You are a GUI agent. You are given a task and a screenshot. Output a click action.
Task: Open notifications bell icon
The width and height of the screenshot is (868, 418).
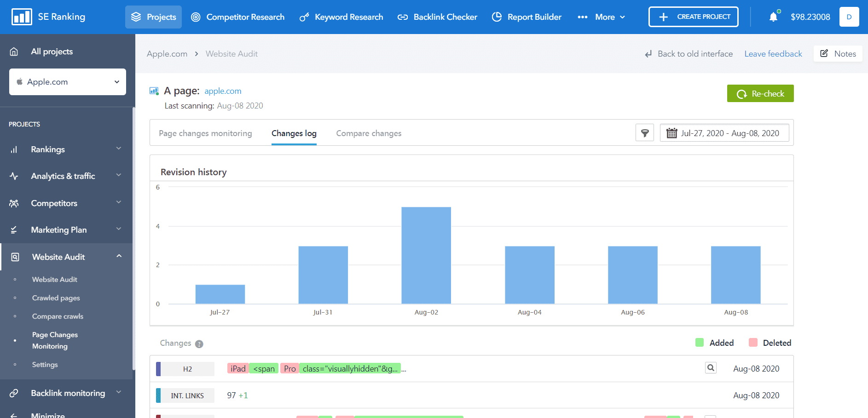pyautogui.click(x=774, y=17)
